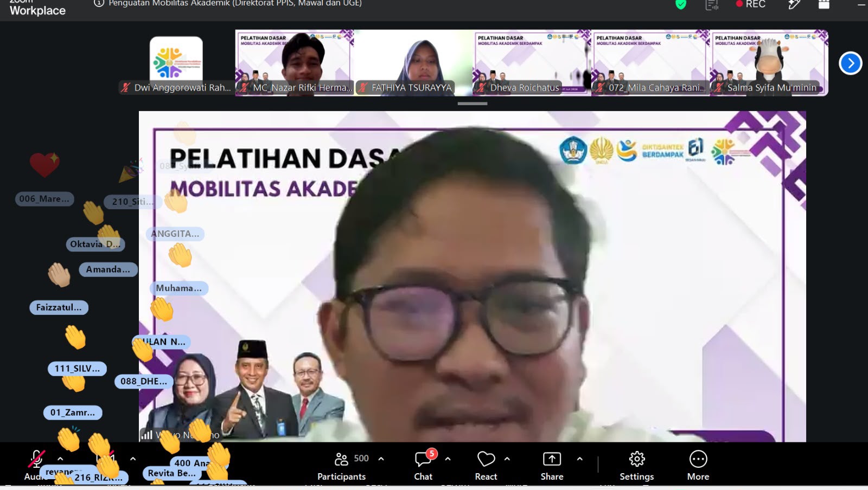Screen dimensions: 868x490
Task: Start sharing with the Share icon
Action: (x=552, y=466)
